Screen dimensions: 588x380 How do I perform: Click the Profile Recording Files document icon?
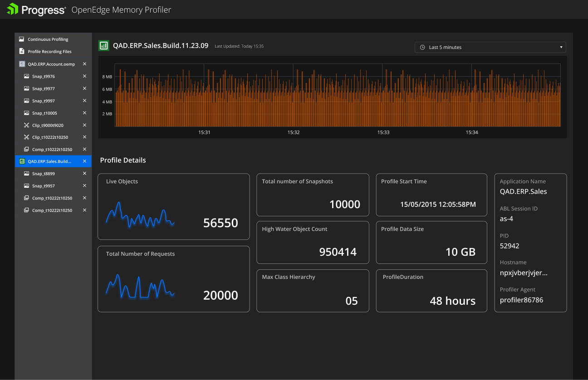coord(21,51)
